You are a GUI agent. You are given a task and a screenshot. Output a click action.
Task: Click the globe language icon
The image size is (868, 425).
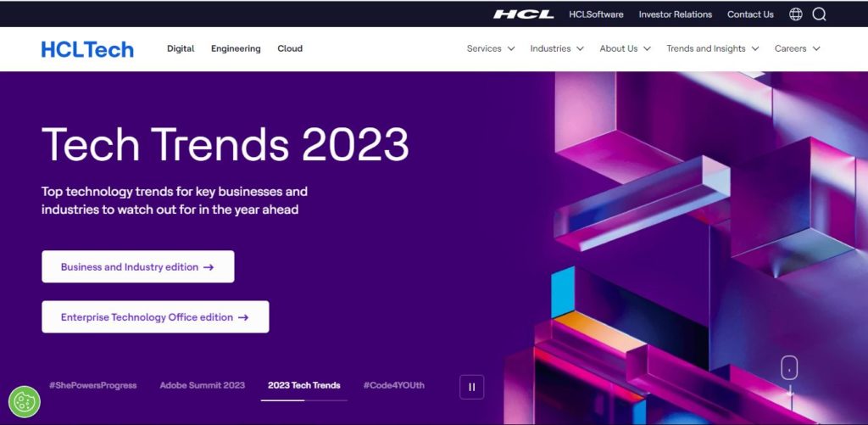(x=795, y=14)
